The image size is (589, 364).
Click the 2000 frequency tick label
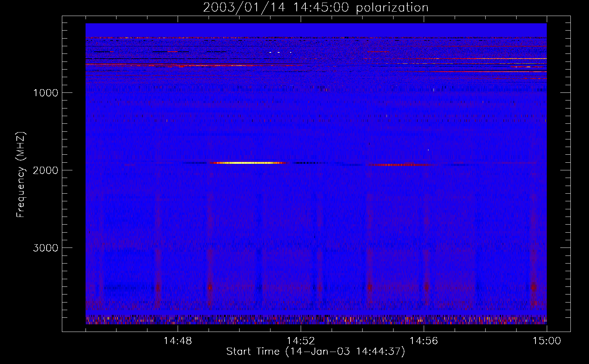point(46,170)
